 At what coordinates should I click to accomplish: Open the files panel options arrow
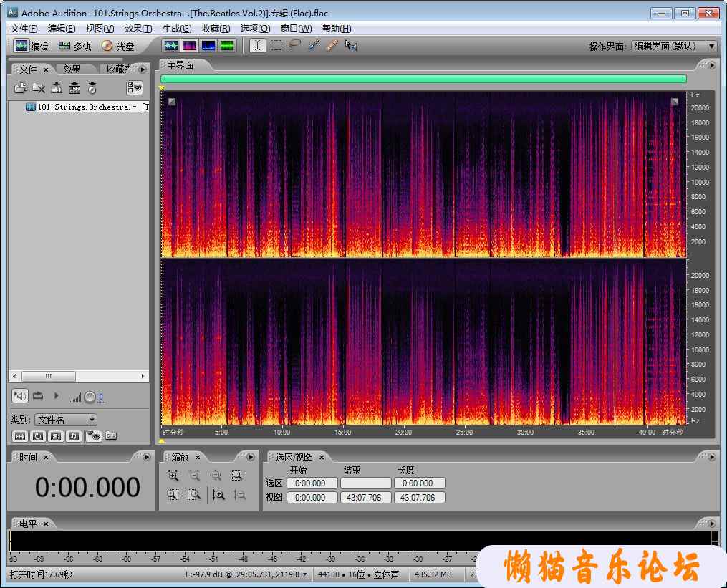click(143, 69)
